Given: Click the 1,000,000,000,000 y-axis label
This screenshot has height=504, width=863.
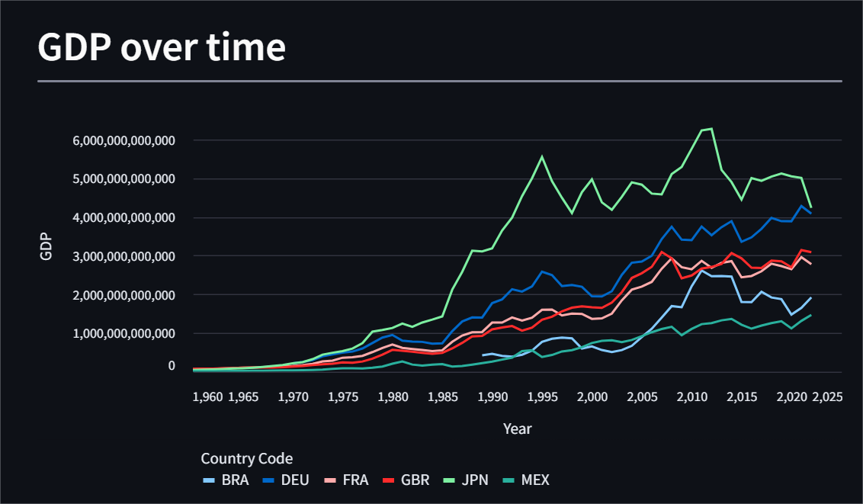Looking at the screenshot, I should [x=124, y=333].
